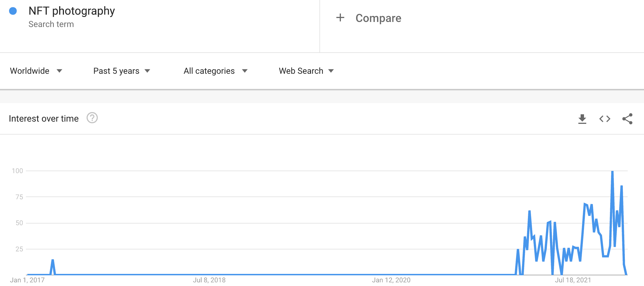Click the Jan 12, 2020 axis label
This screenshot has width=644, height=286.
click(391, 280)
